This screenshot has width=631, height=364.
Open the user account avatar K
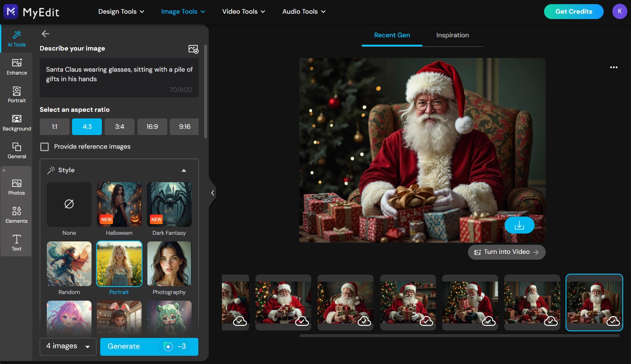[619, 12]
